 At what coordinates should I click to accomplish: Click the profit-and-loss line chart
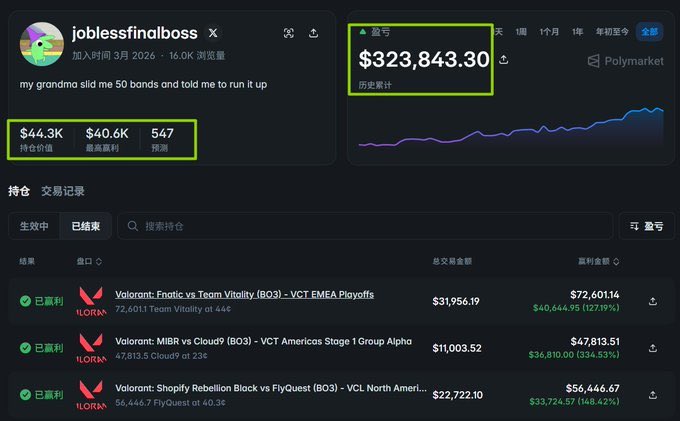511,126
